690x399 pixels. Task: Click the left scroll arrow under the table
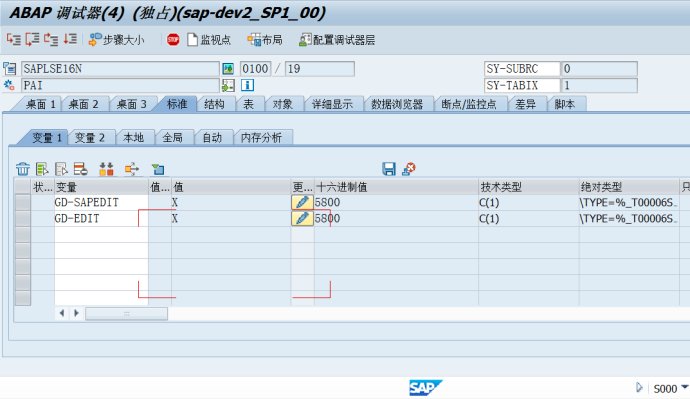coord(62,313)
